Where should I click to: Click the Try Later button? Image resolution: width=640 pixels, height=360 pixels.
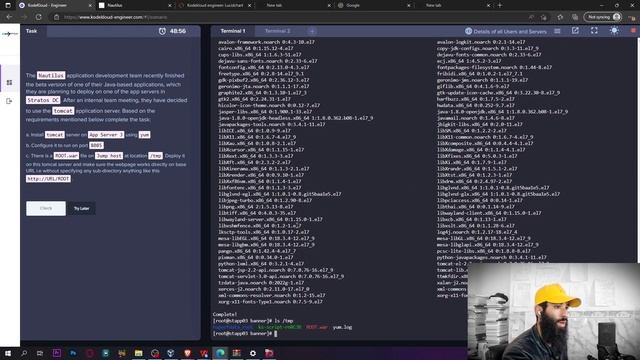[82, 209]
